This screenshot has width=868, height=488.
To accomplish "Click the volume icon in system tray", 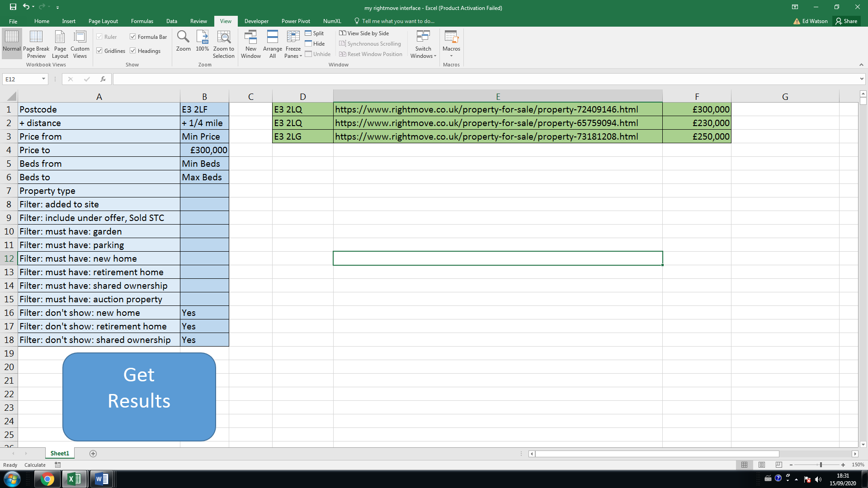I will [x=818, y=479].
